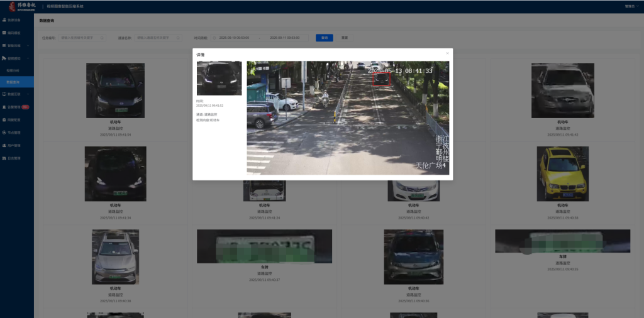Click the 数据互联 monitor icon in sidebar

click(4, 94)
